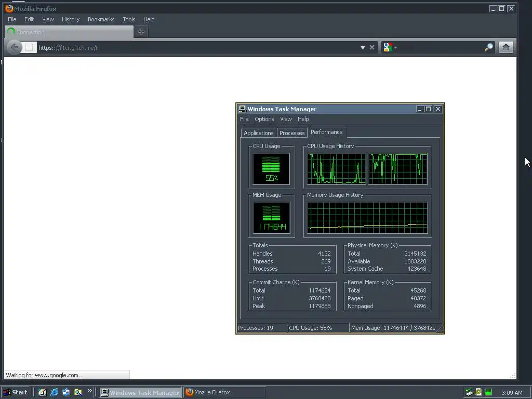Click Commit Charge Limit value 3768420

click(320, 298)
